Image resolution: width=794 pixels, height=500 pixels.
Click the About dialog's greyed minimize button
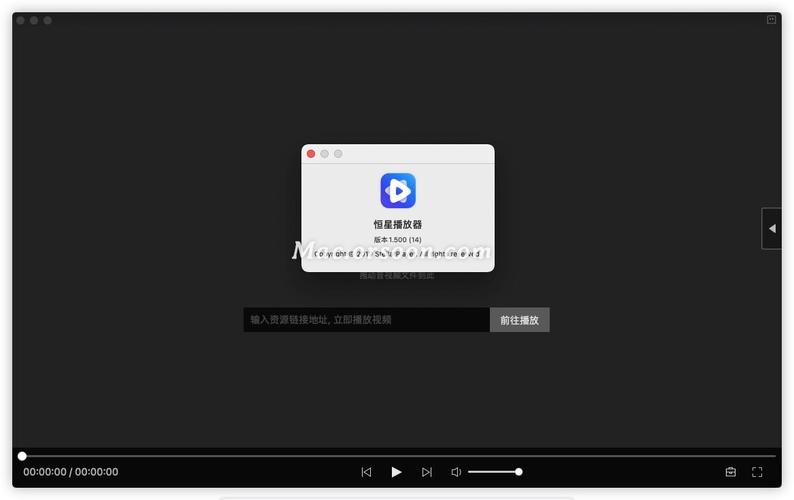tap(324, 154)
